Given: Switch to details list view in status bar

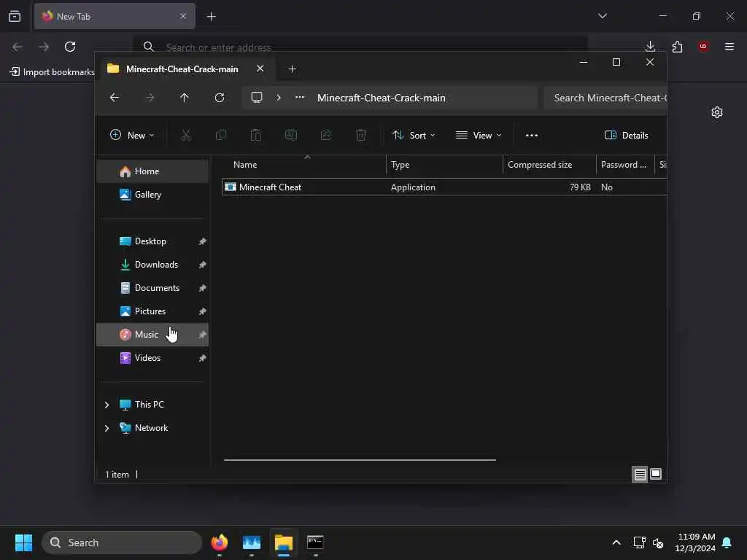Looking at the screenshot, I should pos(640,474).
